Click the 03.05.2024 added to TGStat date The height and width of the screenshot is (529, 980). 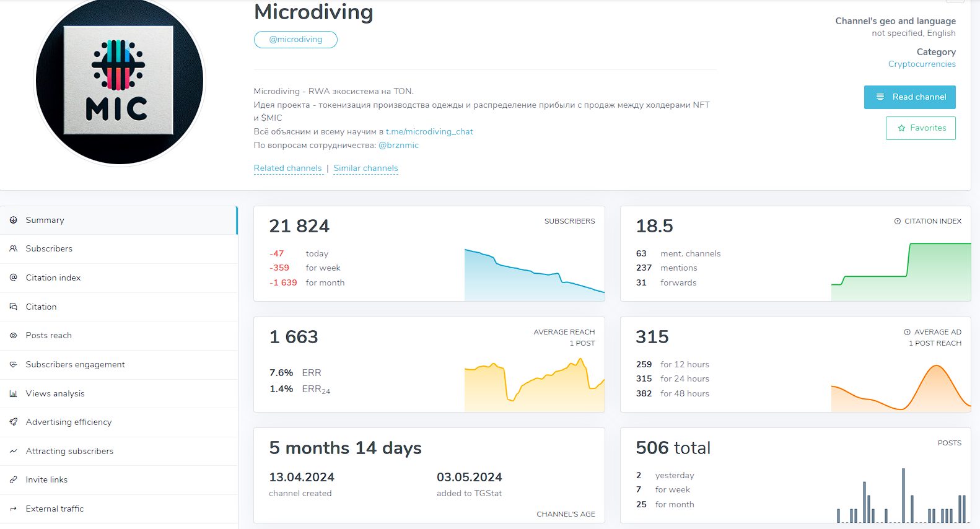pyautogui.click(x=470, y=478)
